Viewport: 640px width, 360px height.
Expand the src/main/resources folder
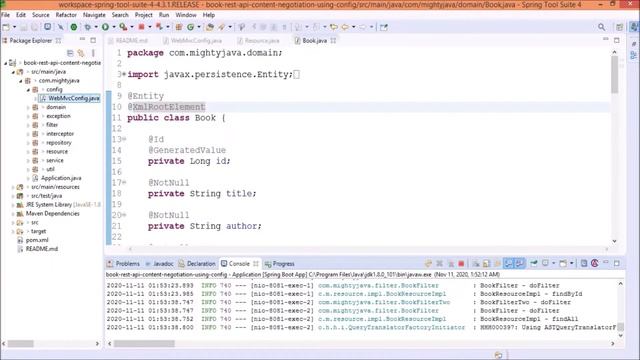[13, 187]
